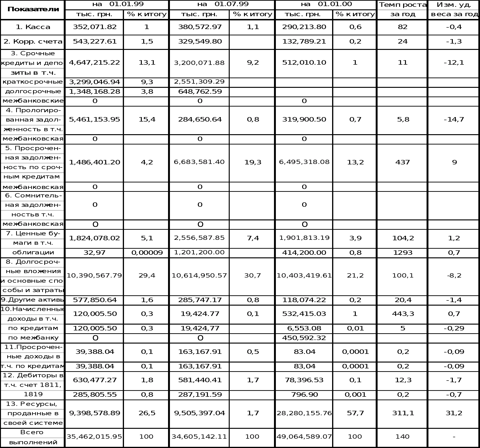480x448 pixels.
Task: Click cell value 6,683,581.40
Action: [199, 162]
